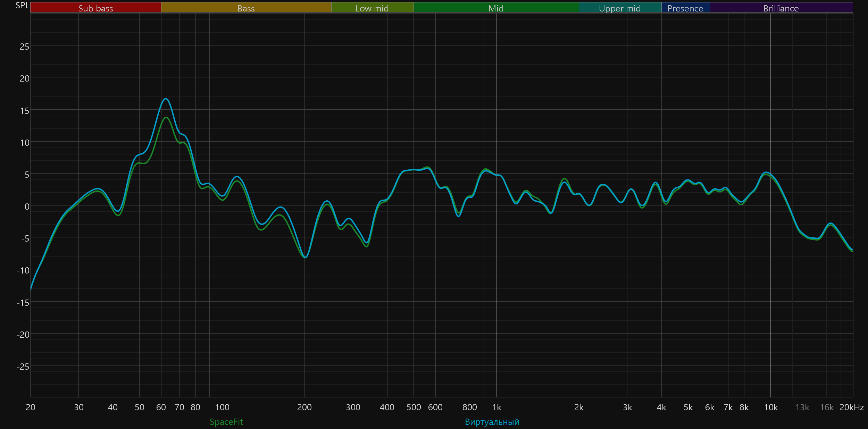Click the -25 dB level label
This screenshot has width=868, height=429.
click(23, 367)
